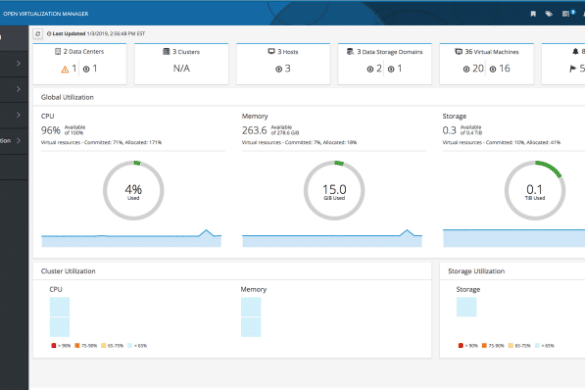Click the Clusters card icon
This screenshot has width=585, height=390.
[x=166, y=52]
